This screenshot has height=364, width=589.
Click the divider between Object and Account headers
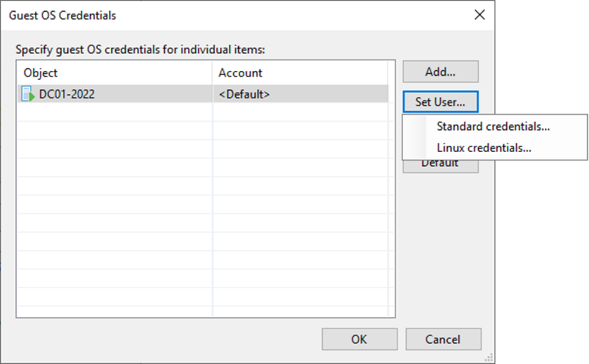[x=212, y=73]
